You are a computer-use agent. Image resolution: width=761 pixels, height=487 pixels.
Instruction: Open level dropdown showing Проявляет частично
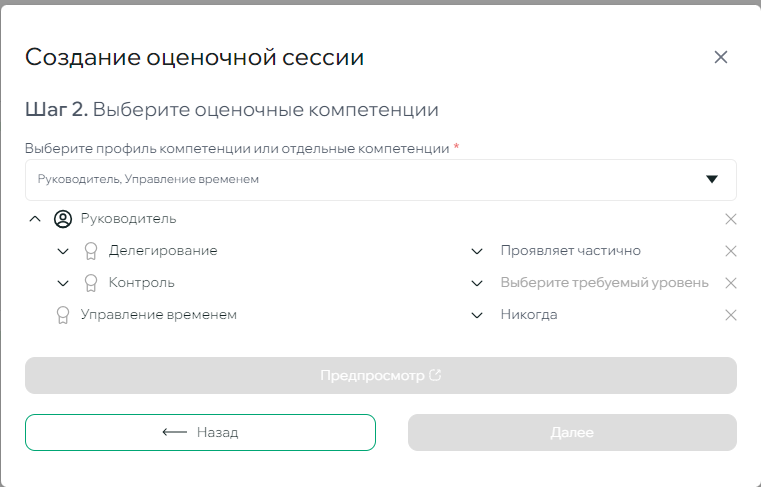(x=477, y=251)
